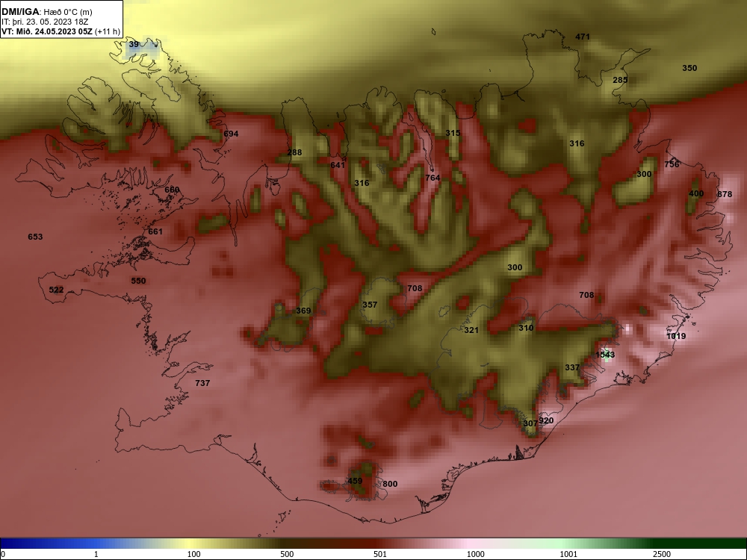
Task: Click the map value 459
Action: [x=355, y=481]
